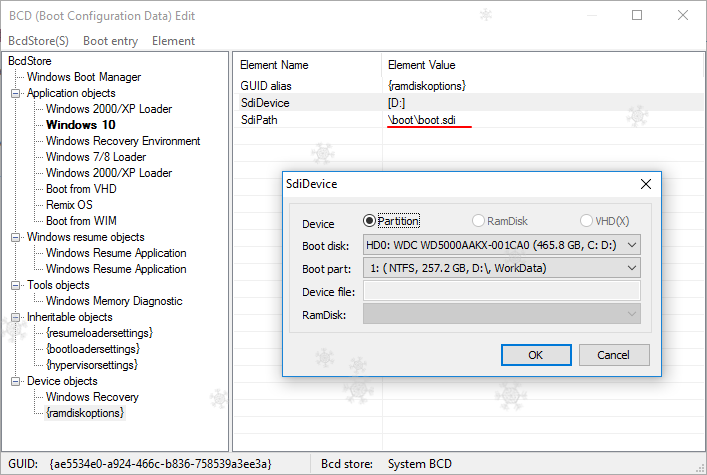Select Boot from VHD entry
The image size is (707, 475).
click(81, 189)
